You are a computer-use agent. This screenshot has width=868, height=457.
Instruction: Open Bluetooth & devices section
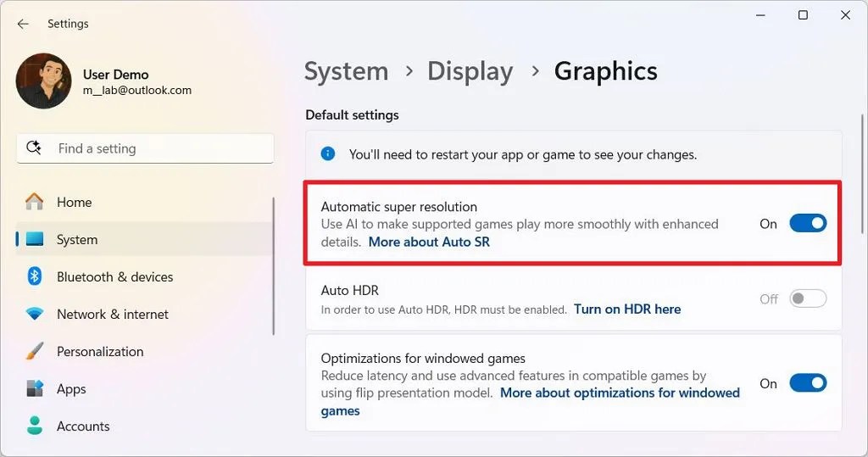click(x=145, y=276)
